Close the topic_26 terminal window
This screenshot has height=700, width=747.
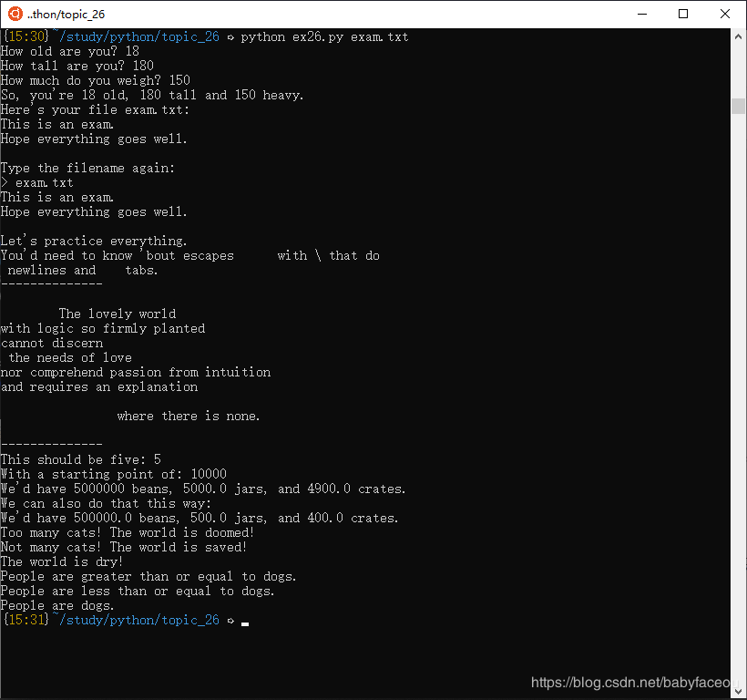(x=724, y=14)
